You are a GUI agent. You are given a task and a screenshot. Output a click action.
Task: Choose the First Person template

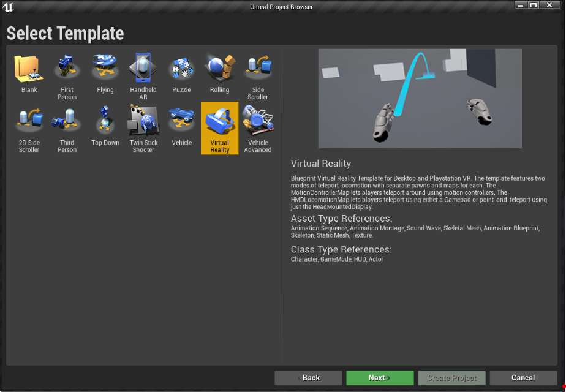pos(67,76)
